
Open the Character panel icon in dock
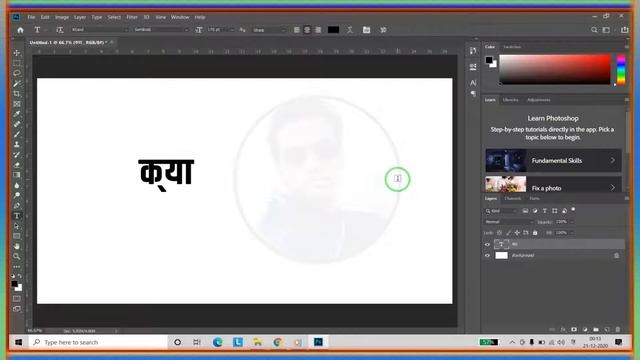(x=473, y=83)
